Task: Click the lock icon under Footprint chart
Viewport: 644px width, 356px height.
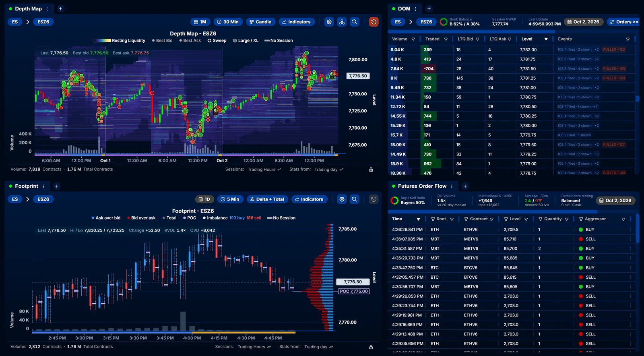Action: tap(371, 347)
